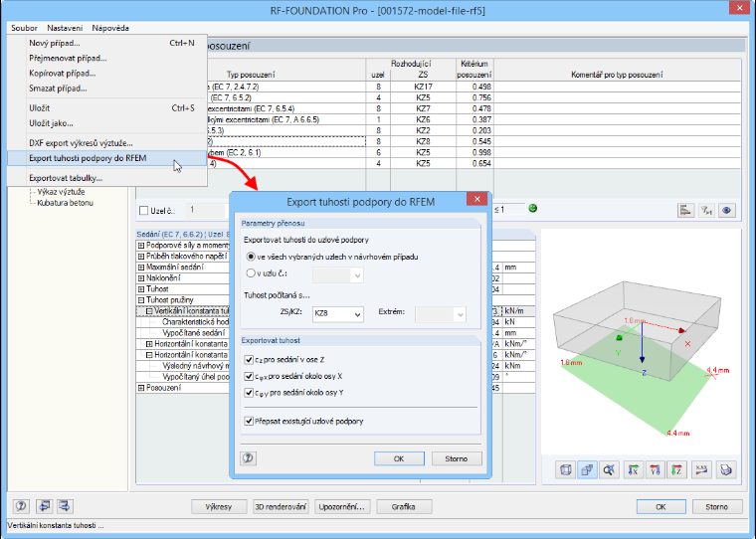The height and width of the screenshot is (539, 756).
Task: Enable the Uzel č. checkbox
Action: [x=143, y=211]
